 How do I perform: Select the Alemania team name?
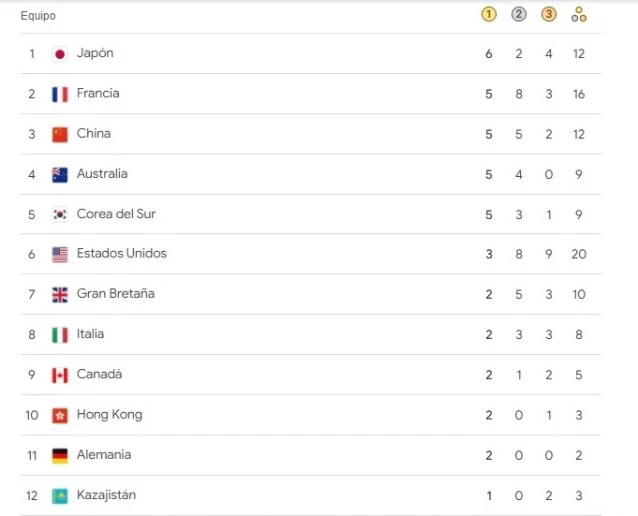point(104,455)
